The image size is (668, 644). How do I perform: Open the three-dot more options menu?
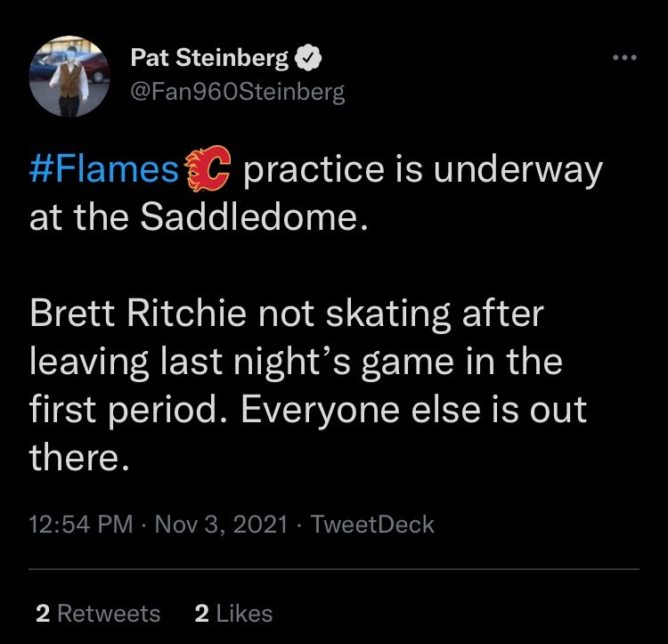624,58
